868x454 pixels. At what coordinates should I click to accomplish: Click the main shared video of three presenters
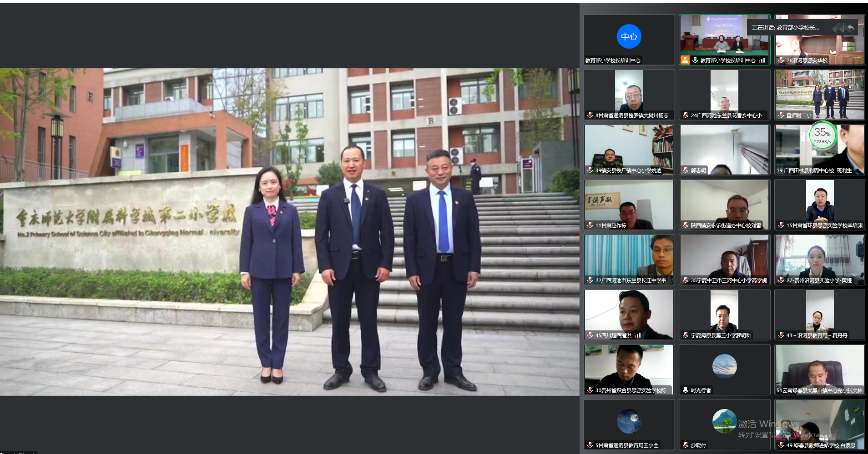click(289, 232)
